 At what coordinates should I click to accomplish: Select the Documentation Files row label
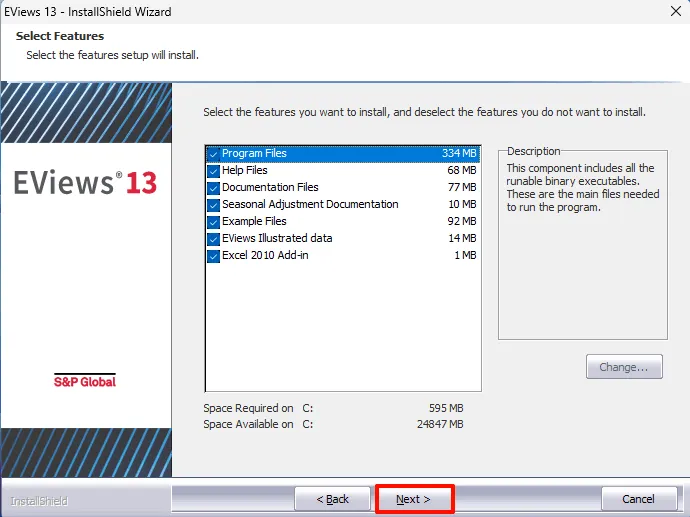tap(270, 187)
